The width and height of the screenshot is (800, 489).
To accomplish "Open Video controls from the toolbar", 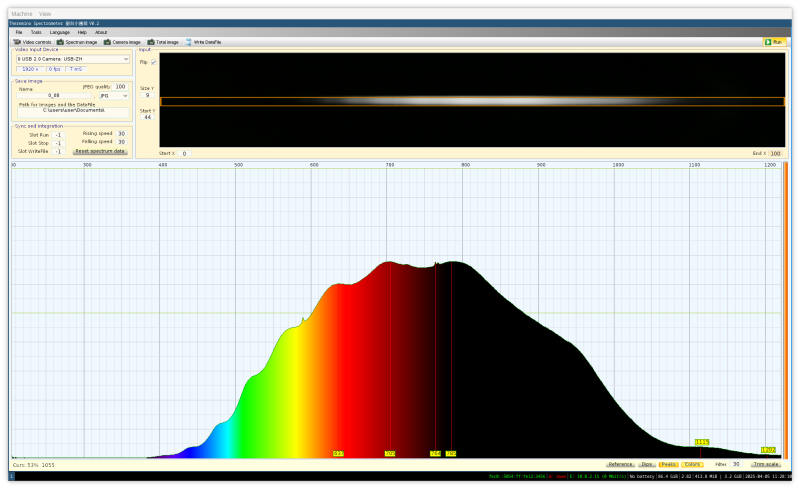I will coord(31,42).
